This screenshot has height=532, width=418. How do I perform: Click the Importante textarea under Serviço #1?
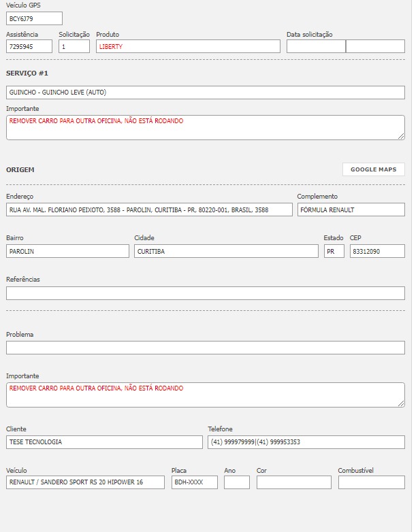(205, 127)
